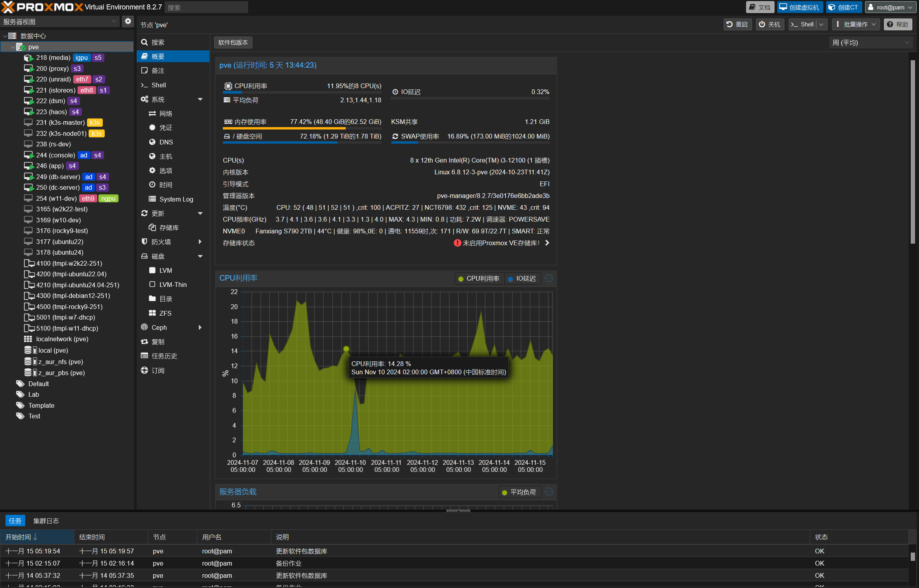Click 软件包版本 package versions button
Image resolution: width=919 pixels, height=588 pixels.
coord(233,43)
